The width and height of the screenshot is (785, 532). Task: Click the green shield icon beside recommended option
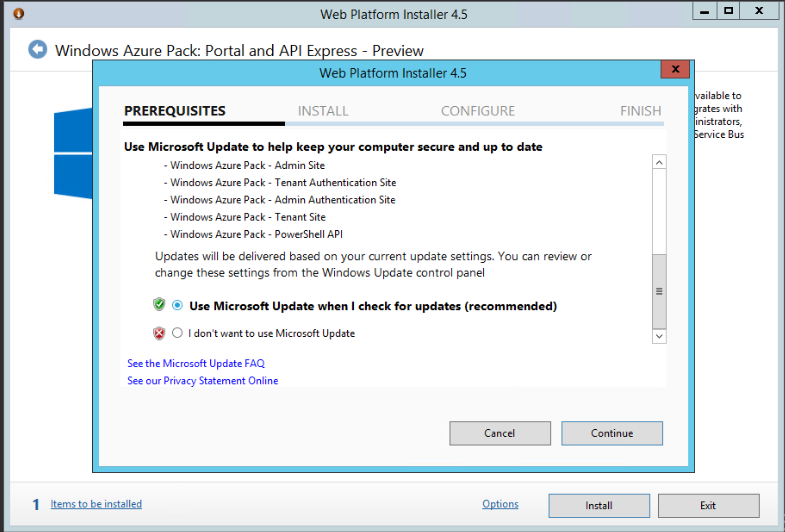159,305
